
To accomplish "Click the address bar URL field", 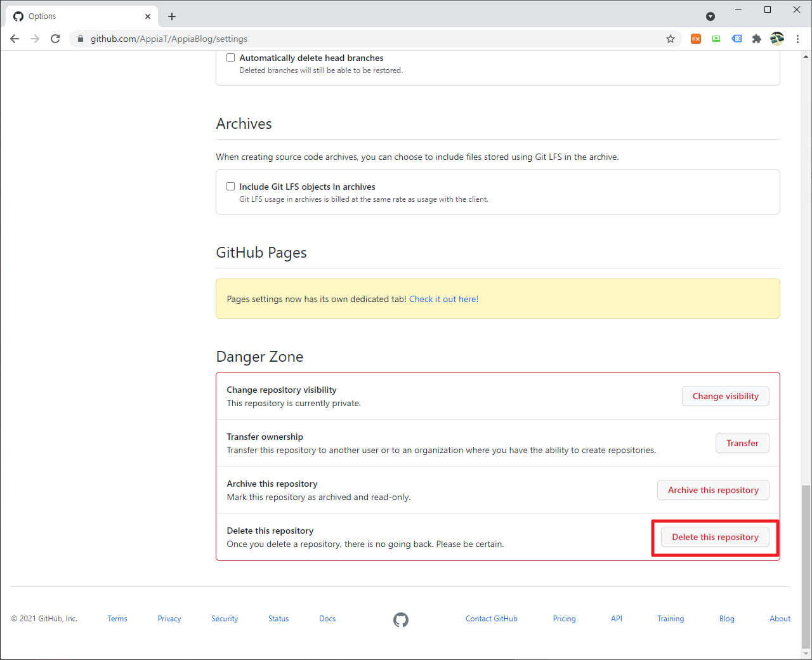I will (x=374, y=39).
